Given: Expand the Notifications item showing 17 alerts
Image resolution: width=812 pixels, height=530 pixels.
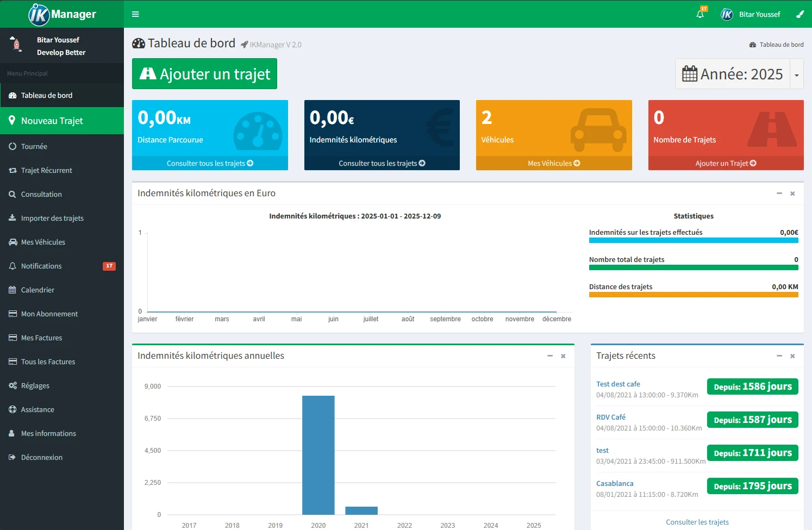Looking at the screenshot, I should point(41,266).
